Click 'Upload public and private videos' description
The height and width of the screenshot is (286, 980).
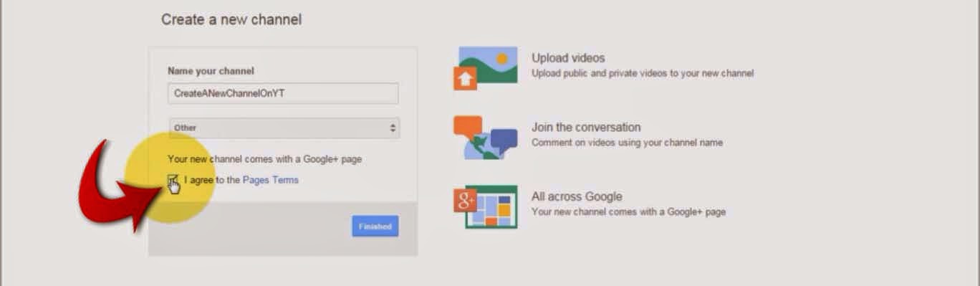pos(643,73)
